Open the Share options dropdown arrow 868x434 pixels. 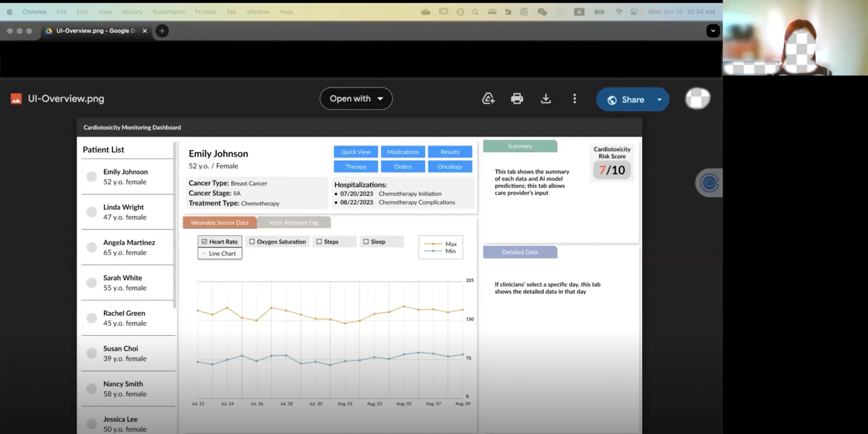(x=659, y=100)
